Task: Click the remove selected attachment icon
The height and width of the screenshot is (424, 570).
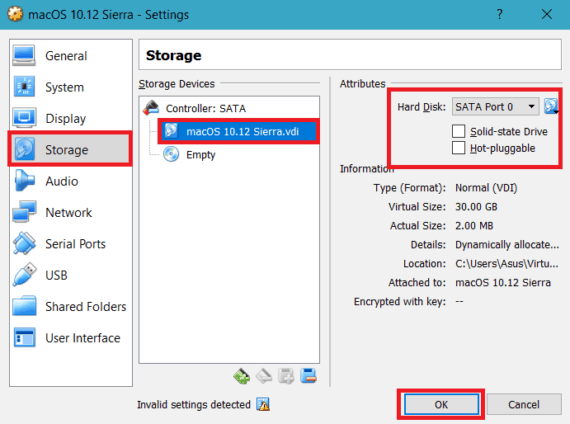Action: tap(308, 376)
